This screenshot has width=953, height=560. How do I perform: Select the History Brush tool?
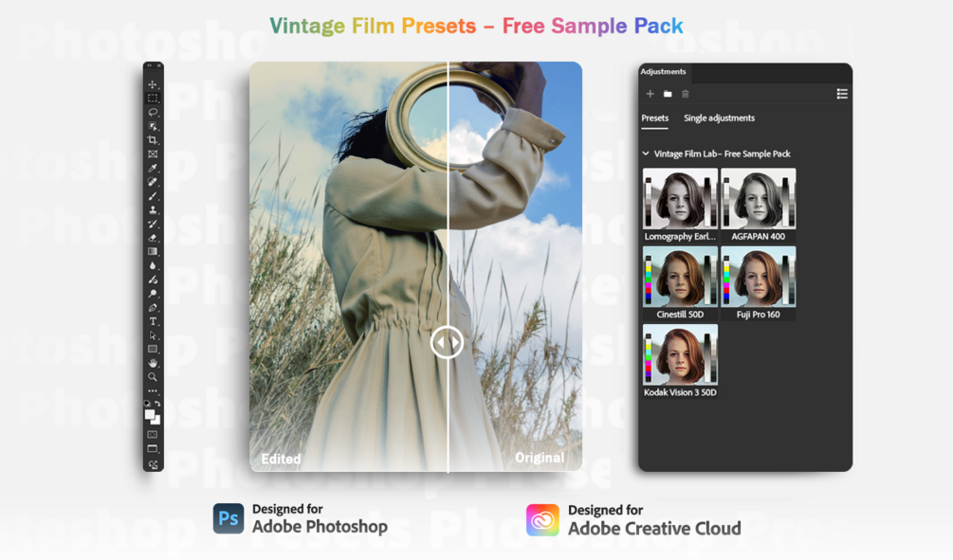[153, 224]
